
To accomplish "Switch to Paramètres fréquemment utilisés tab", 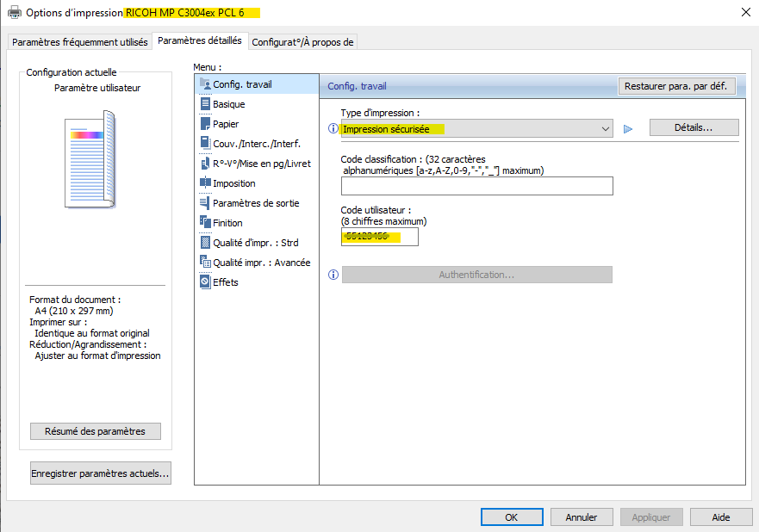I will click(80, 42).
